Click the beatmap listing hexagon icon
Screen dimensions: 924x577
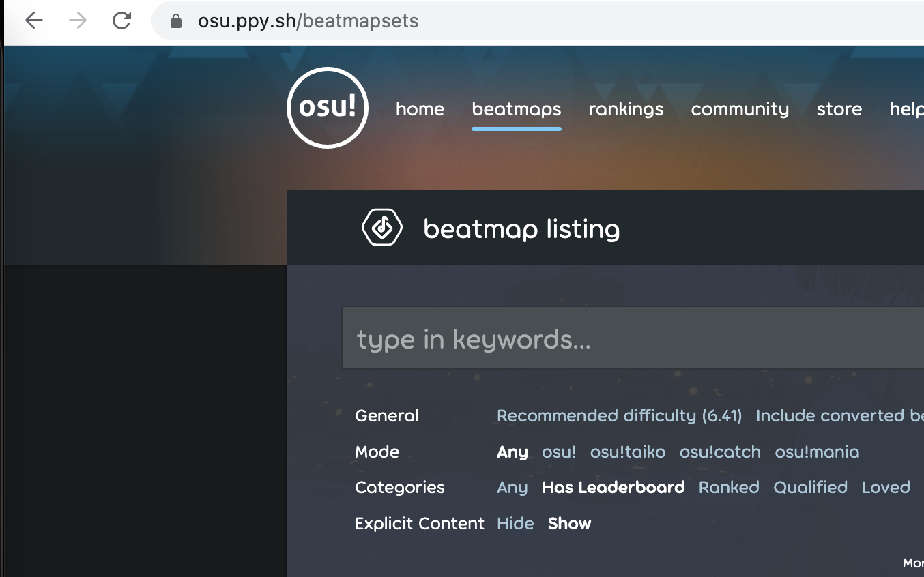tap(381, 227)
